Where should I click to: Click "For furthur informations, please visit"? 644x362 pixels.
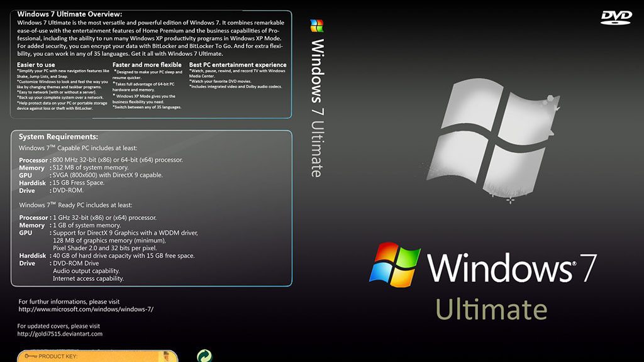click(69, 302)
